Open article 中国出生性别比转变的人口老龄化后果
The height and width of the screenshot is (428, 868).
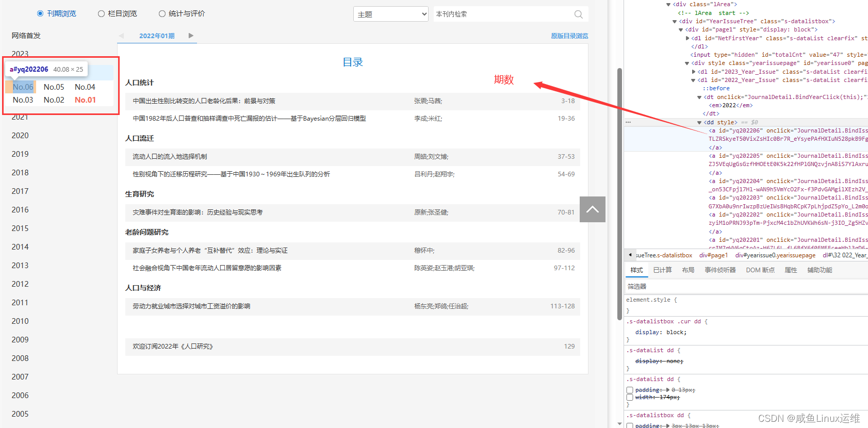pos(204,101)
